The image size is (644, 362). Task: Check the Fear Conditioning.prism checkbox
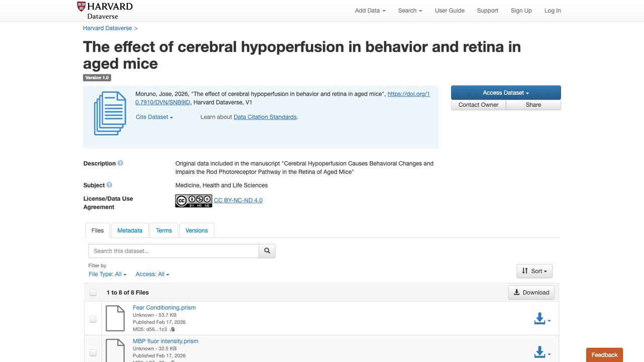(93, 319)
